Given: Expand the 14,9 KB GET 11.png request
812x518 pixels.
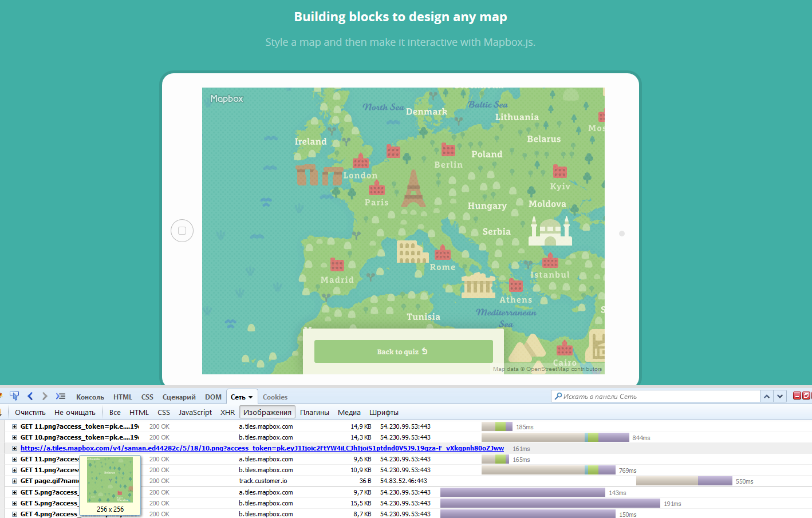Looking at the screenshot, I should pos(15,426).
